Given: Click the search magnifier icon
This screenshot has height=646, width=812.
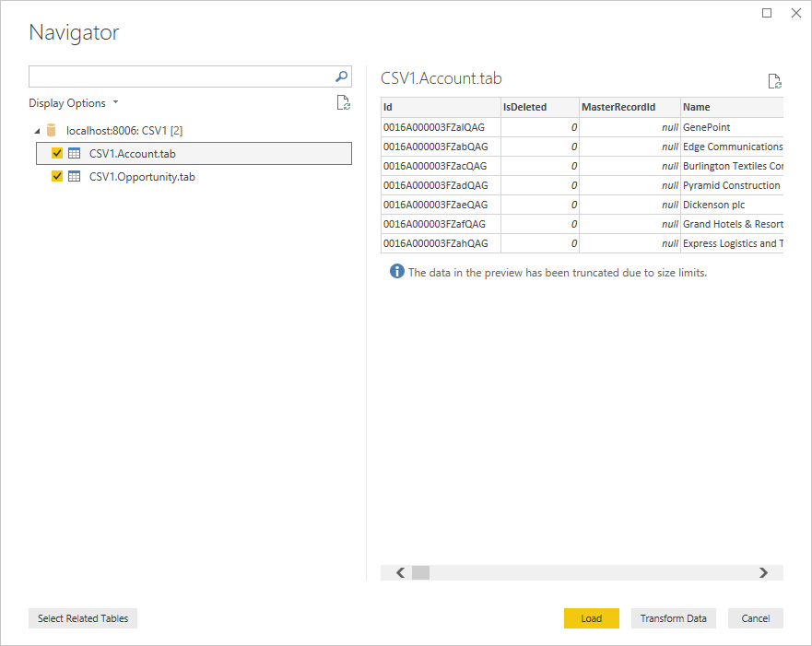Looking at the screenshot, I should (x=341, y=76).
